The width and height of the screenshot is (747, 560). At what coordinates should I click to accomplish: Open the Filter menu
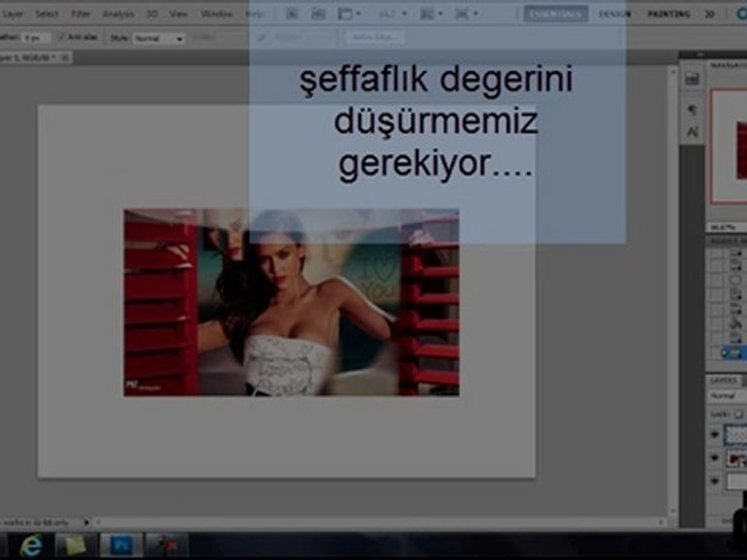pos(80,14)
